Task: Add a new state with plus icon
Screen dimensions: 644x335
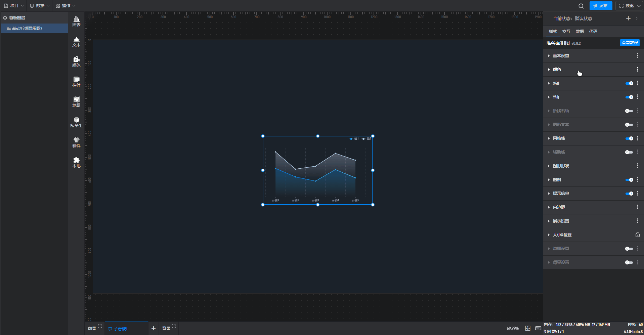Action: [628, 18]
